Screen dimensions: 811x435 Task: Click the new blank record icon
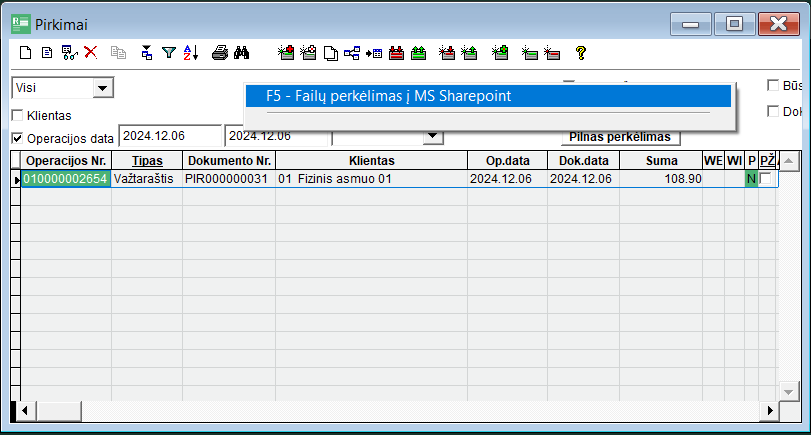pos(25,53)
